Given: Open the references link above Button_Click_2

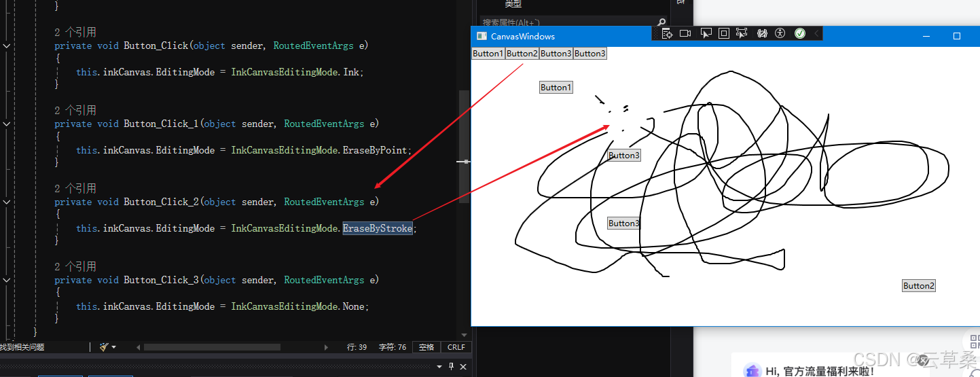Looking at the screenshot, I should tap(75, 189).
